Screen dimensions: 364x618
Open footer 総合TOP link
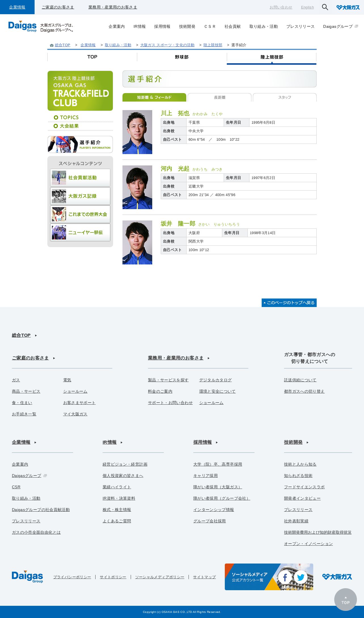pos(21,335)
